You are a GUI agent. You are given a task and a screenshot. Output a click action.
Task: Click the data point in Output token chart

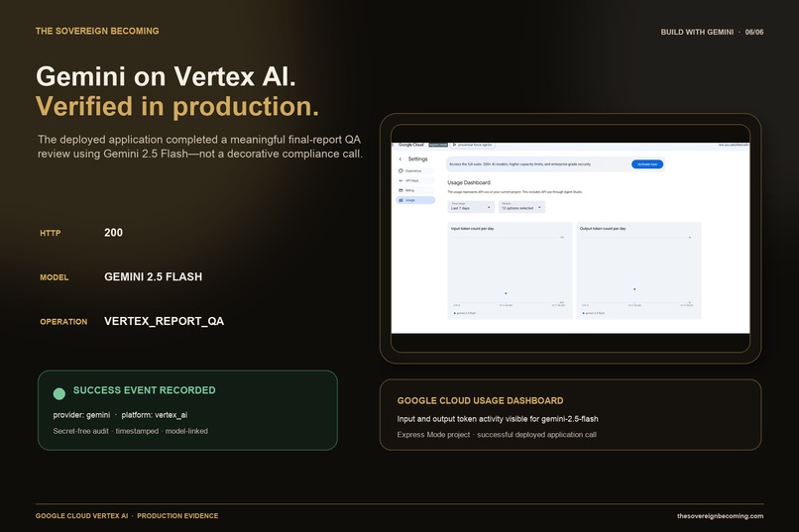click(x=634, y=289)
